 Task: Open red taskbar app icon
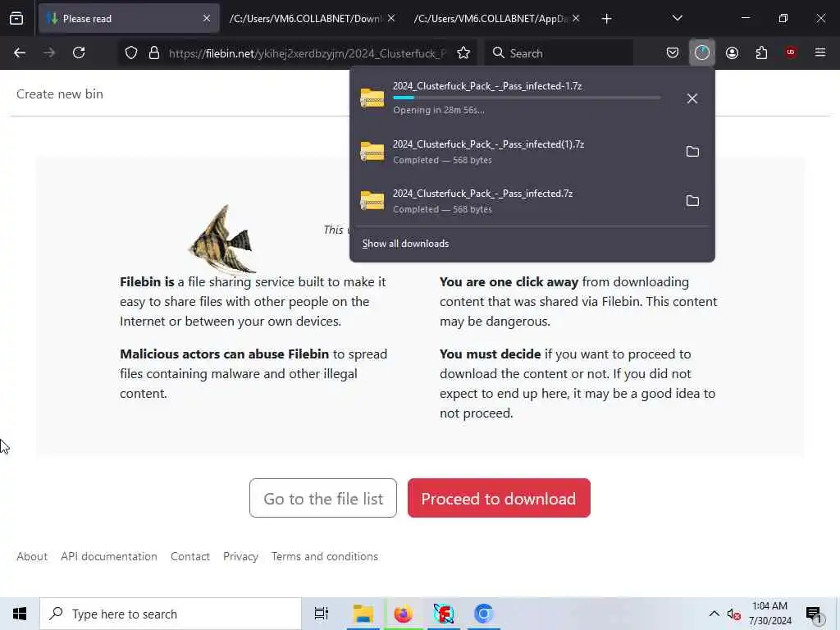[x=444, y=614]
